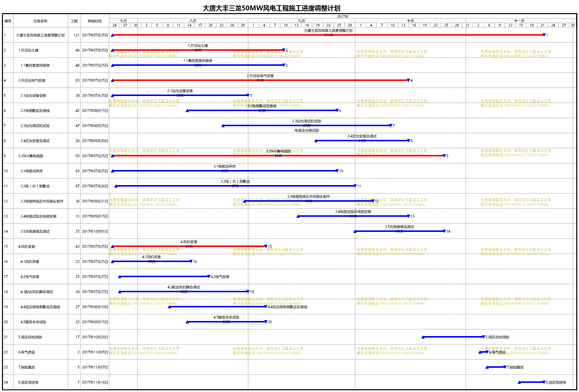Select task 4.风机安装 in the task list
The width and height of the screenshot is (579, 392).
tap(27, 246)
